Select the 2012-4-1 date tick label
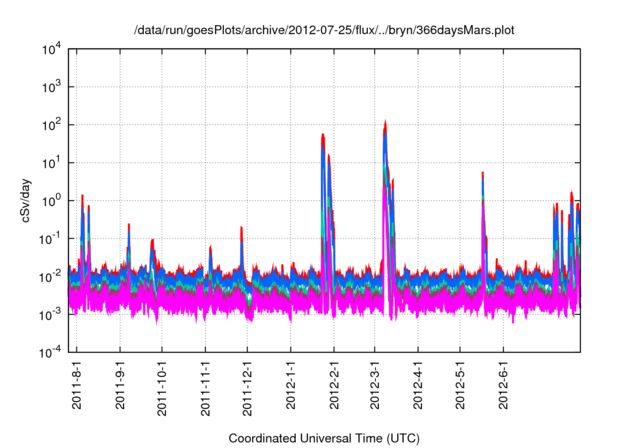Viewport: 640px width, 448px height. click(x=418, y=386)
